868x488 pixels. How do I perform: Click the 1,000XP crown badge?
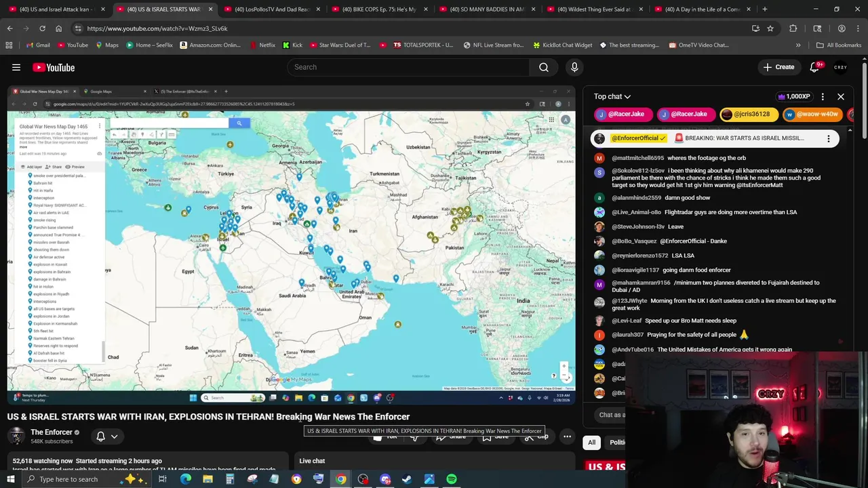[793, 96]
